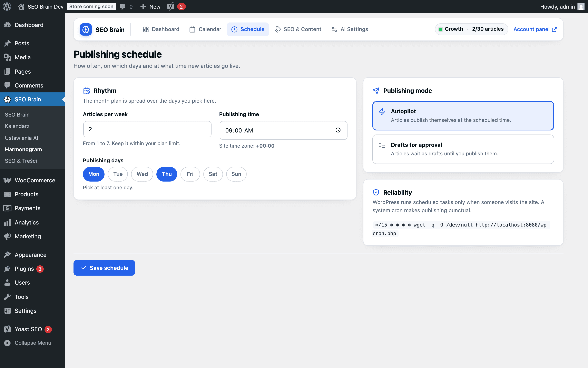This screenshot has width=588, height=368.
Task: Click the Yoast SEO sidebar icon
Action: coord(7,329)
